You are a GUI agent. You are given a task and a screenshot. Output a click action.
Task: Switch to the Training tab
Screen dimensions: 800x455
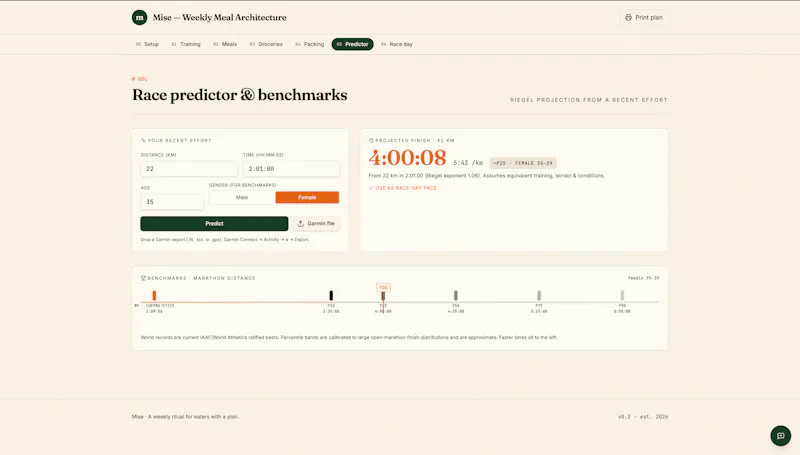coord(186,44)
